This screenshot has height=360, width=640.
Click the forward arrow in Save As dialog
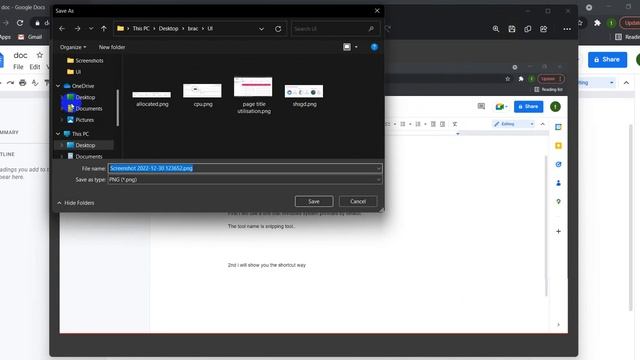pyautogui.click(x=78, y=29)
